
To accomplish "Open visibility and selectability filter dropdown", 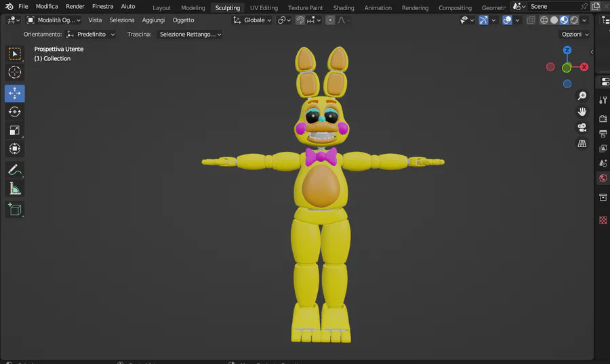I will pyautogui.click(x=467, y=20).
